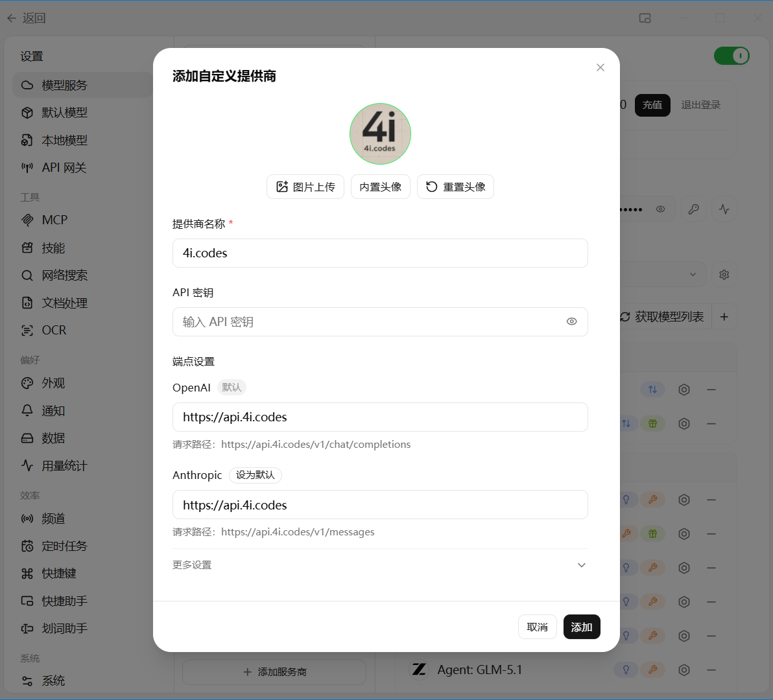
Task: Click the 退出登录 logout link
Action: pos(700,105)
